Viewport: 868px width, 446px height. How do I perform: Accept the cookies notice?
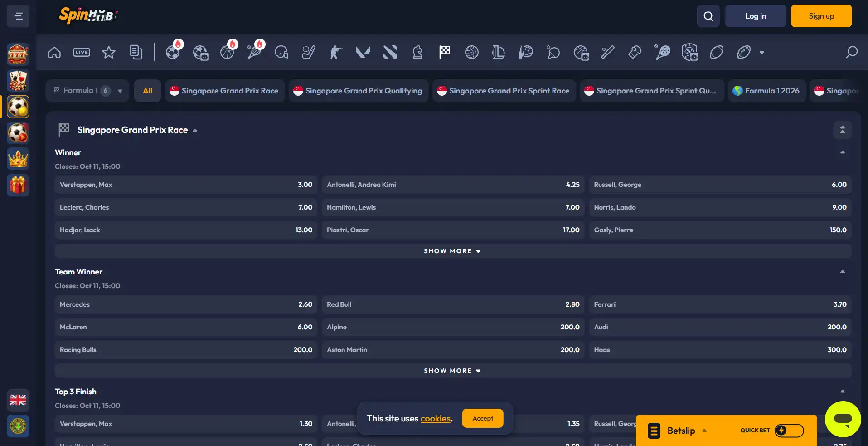[x=483, y=418]
